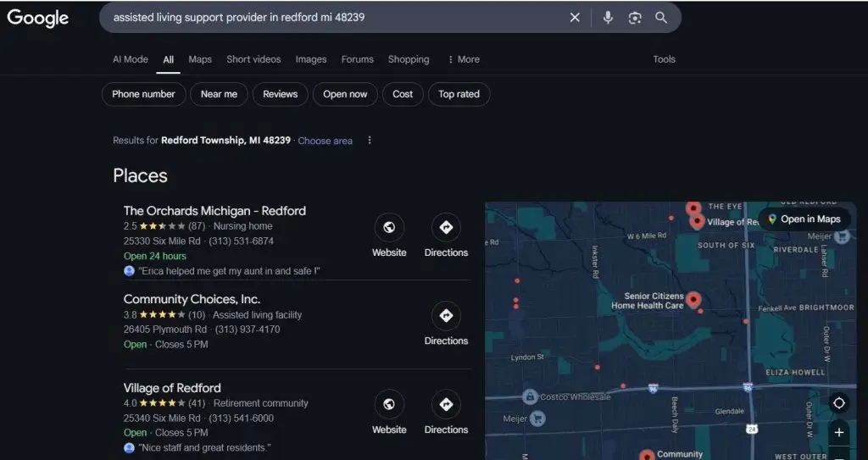This screenshot has width=868, height=460.
Task: Click 25340 Six Mile Rd address text
Action: [x=162, y=418]
